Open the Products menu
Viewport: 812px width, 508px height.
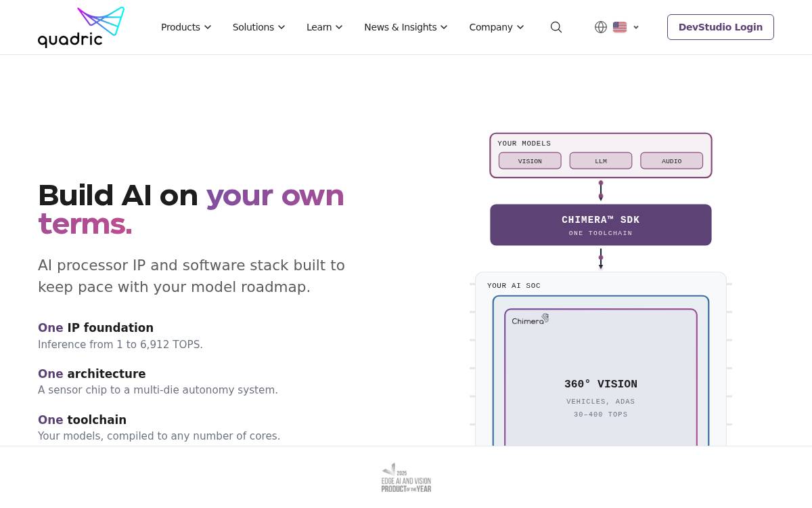(186, 27)
